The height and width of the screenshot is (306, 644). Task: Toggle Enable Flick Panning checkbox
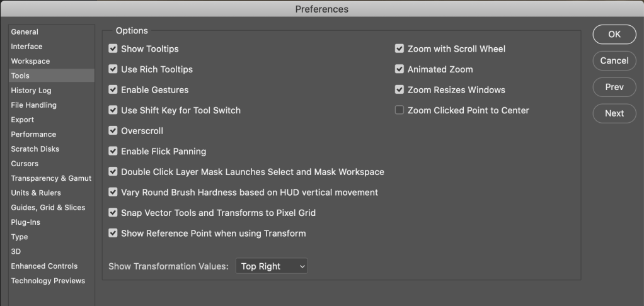click(113, 151)
